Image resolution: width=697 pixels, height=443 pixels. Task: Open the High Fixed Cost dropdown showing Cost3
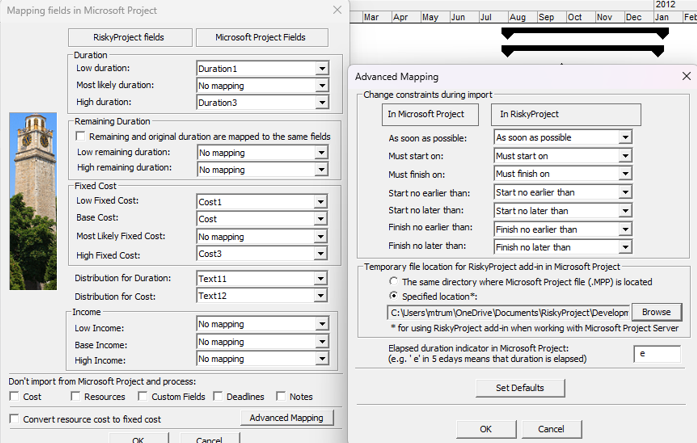click(262, 253)
